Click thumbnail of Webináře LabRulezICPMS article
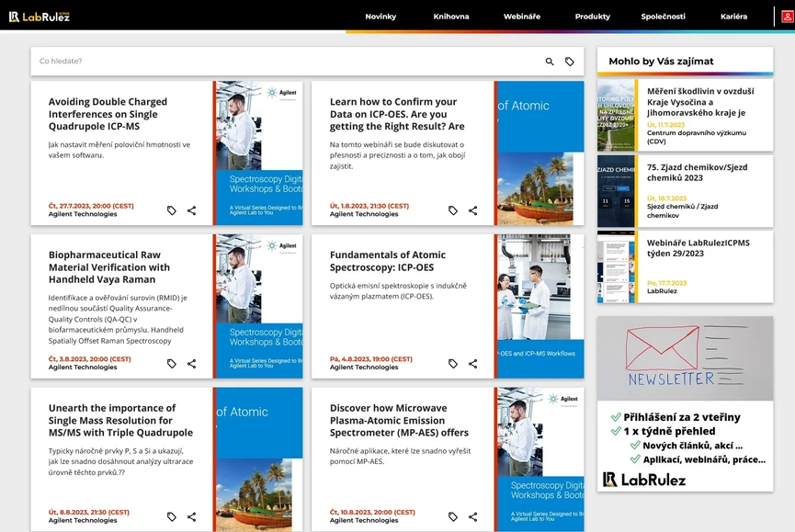 617,267
